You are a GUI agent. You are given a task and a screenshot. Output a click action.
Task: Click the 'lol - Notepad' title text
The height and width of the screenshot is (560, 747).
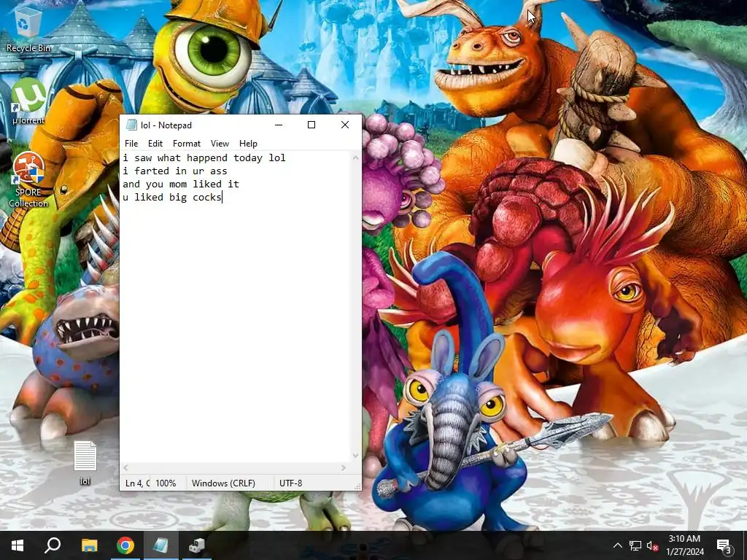point(166,125)
